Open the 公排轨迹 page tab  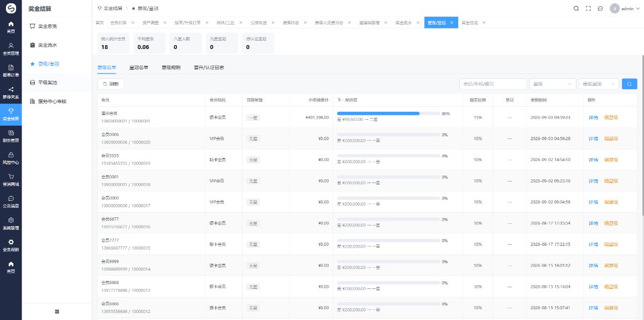coord(259,23)
